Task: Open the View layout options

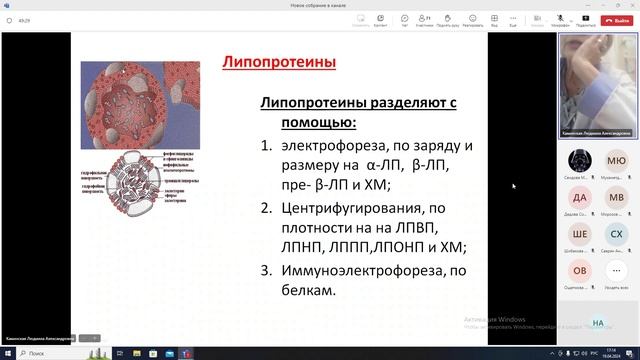Action: point(494,20)
